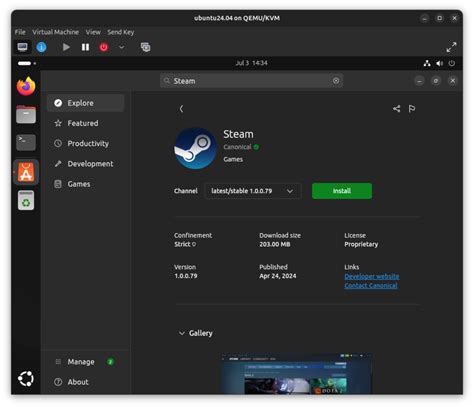Report the app with the flag icon

[412, 109]
